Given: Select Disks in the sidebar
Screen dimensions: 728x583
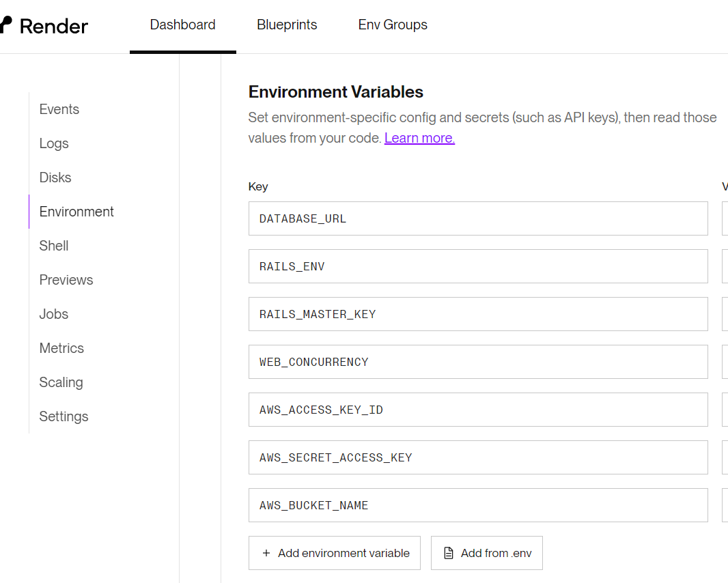Looking at the screenshot, I should tap(55, 177).
